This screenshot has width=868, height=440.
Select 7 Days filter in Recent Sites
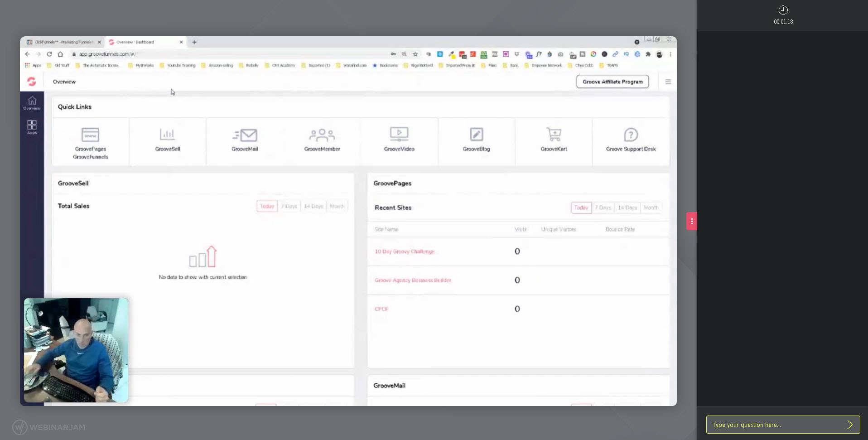(603, 208)
